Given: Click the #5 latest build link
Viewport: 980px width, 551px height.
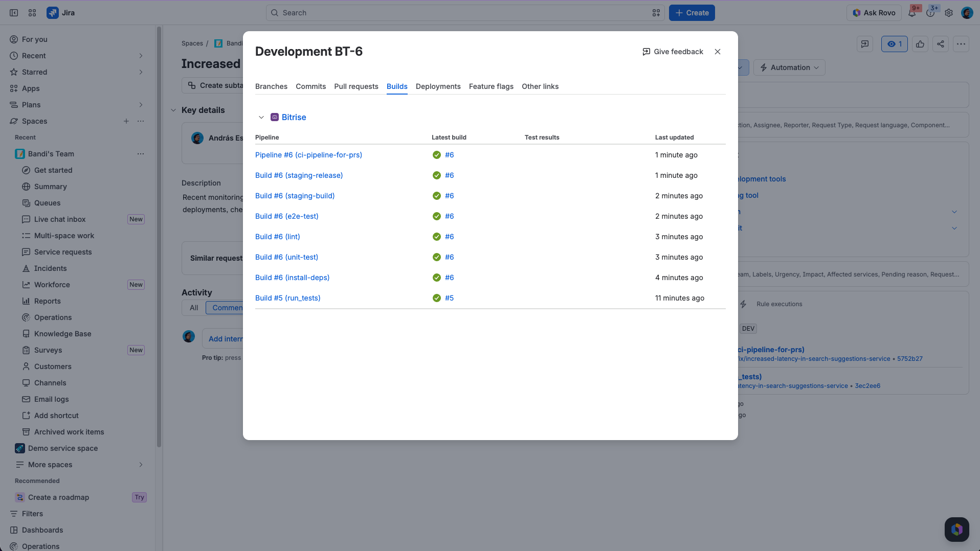Looking at the screenshot, I should pos(449,298).
